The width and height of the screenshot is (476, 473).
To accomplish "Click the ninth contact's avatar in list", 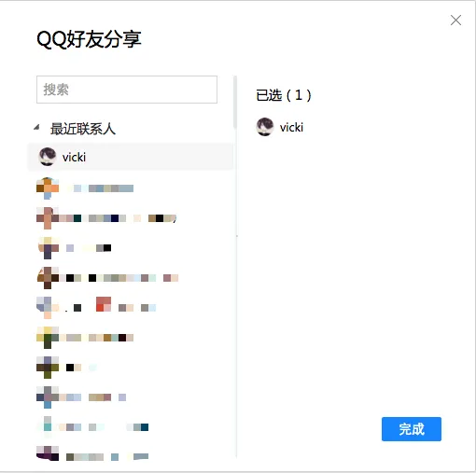I will (x=48, y=397).
